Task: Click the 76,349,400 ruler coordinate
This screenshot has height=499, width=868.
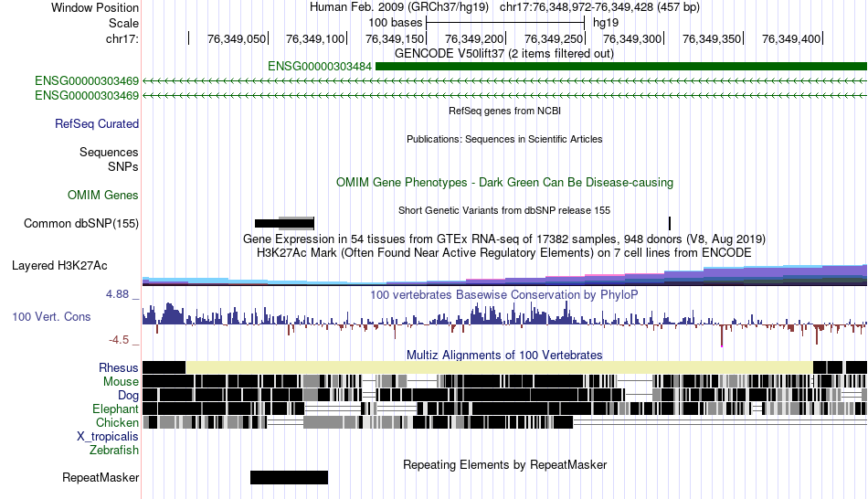Action: click(791, 38)
